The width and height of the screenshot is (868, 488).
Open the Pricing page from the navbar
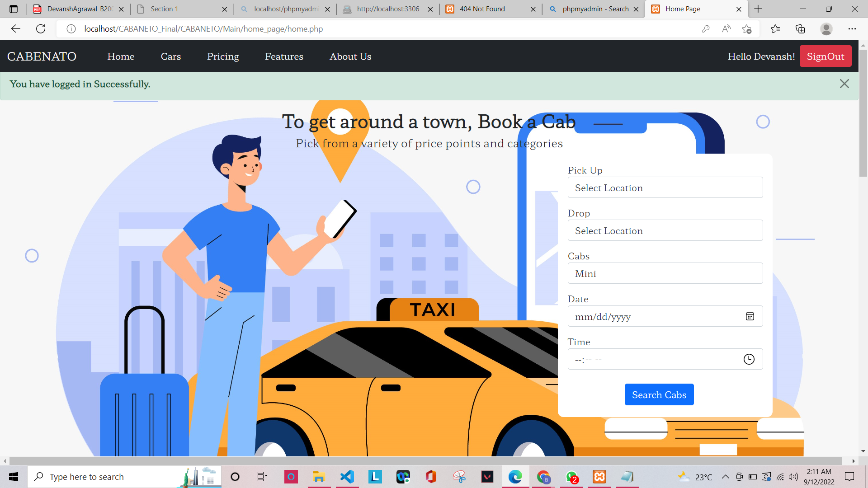[223, 56]
